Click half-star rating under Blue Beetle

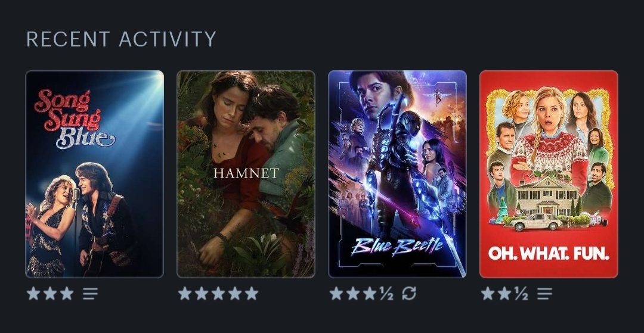[x=386, y=294]
